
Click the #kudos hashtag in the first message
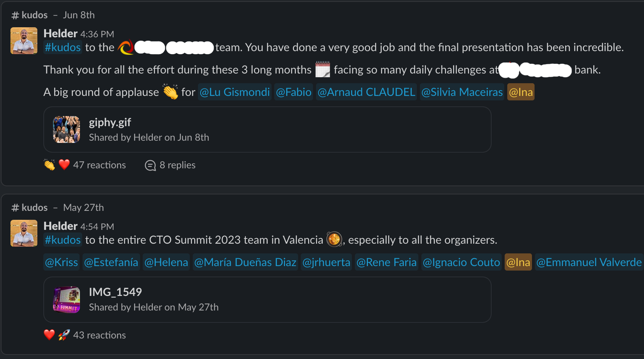coord(62,47)
